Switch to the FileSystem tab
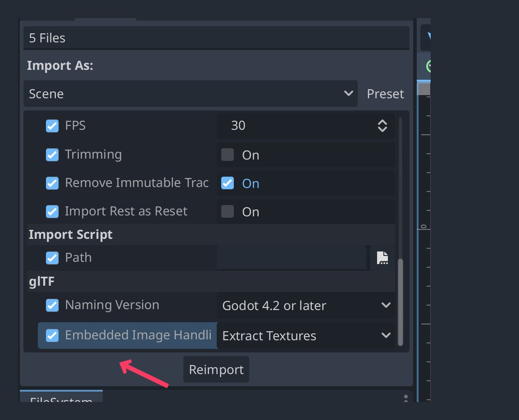The image size is (519, 420). pyautogui.click(x=61, y=397)
